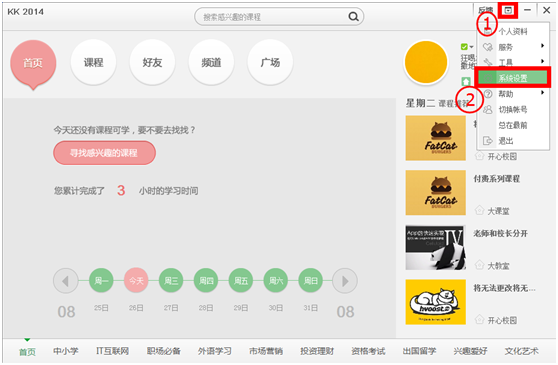Select 周六 day marker
Screen dimensions: 558x365
tap(275, 281)
